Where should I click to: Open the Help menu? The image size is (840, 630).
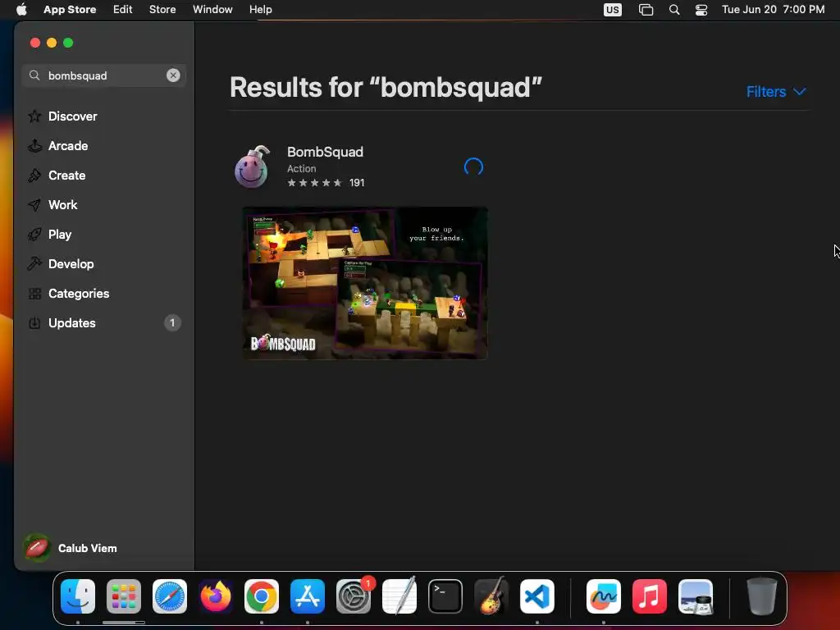[x=260, y=9]
